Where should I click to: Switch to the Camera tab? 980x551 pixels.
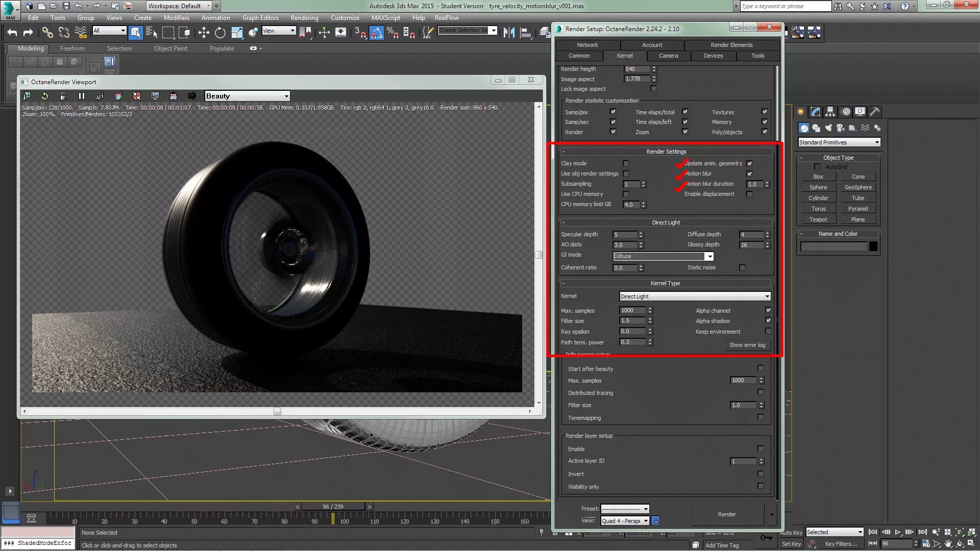coord(668,56)
